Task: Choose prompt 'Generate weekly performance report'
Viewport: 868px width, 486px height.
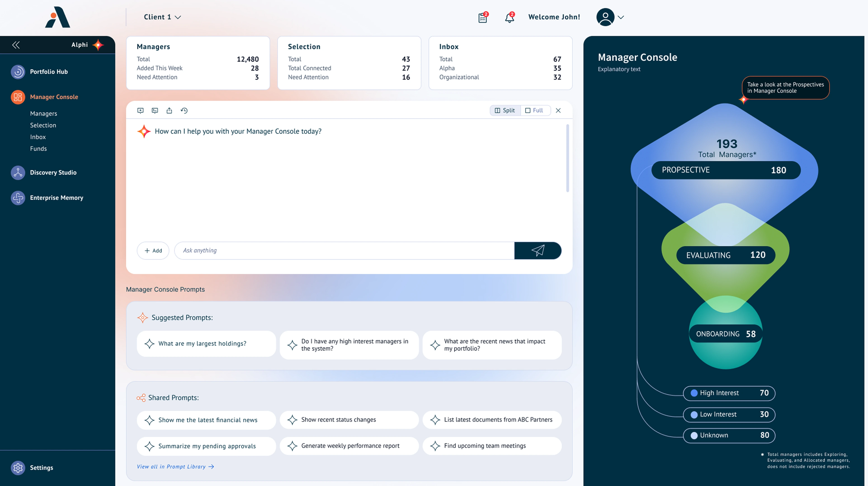Action: point(349,446)
